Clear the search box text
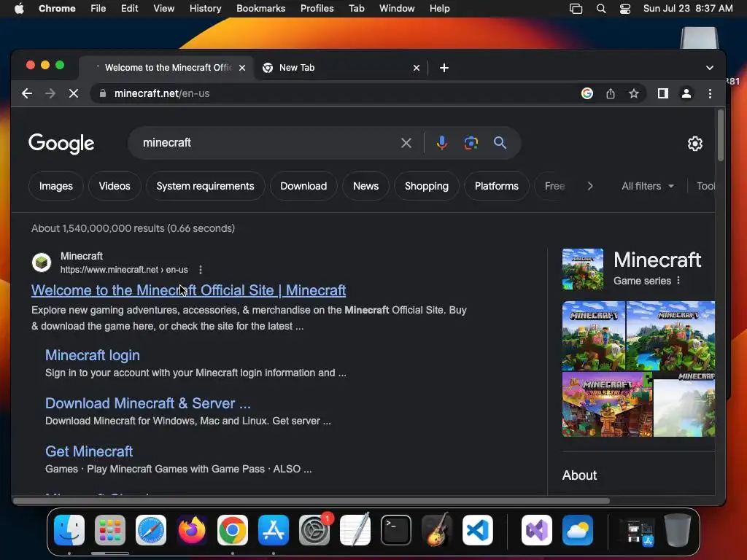The image size is (747, 560). tap(406, 143)
